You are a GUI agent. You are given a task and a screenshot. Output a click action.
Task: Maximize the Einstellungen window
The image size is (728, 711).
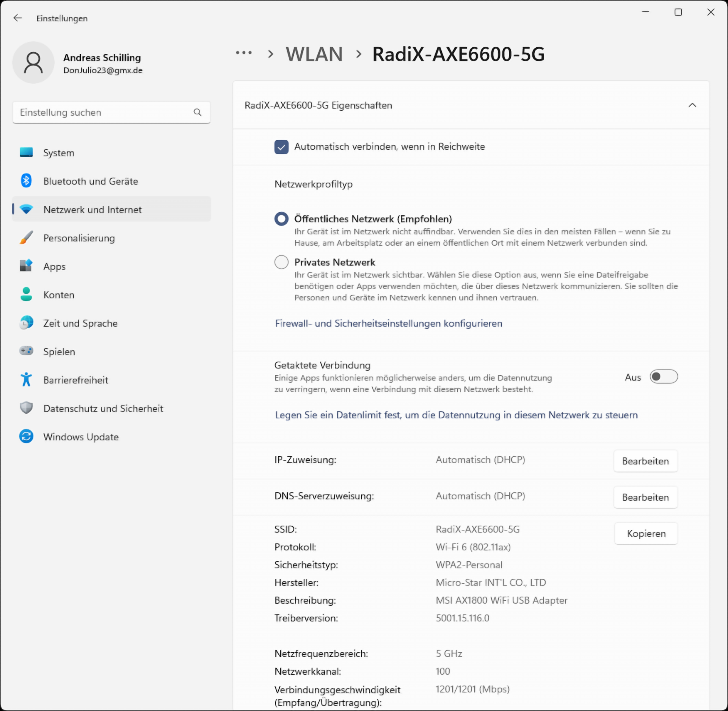[678, 12]
